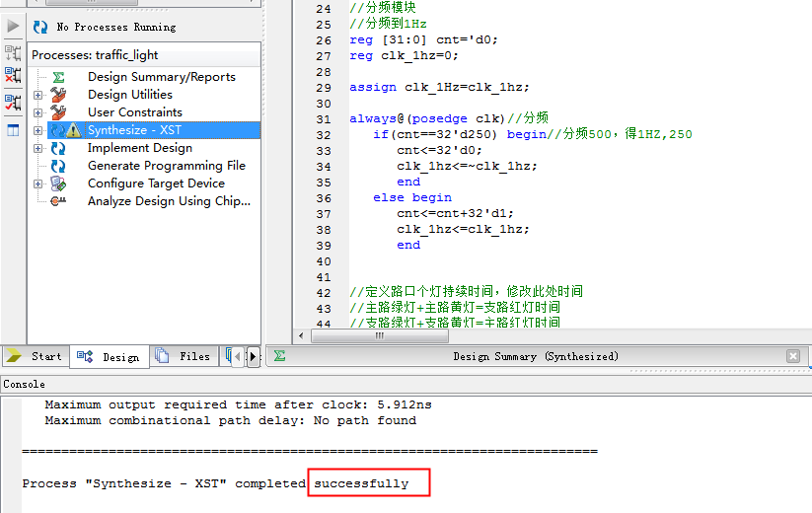This screenshot has height=513, width=812.
Task: Expand the Design Utilities tree node
Action: click(x=37, y=96)
